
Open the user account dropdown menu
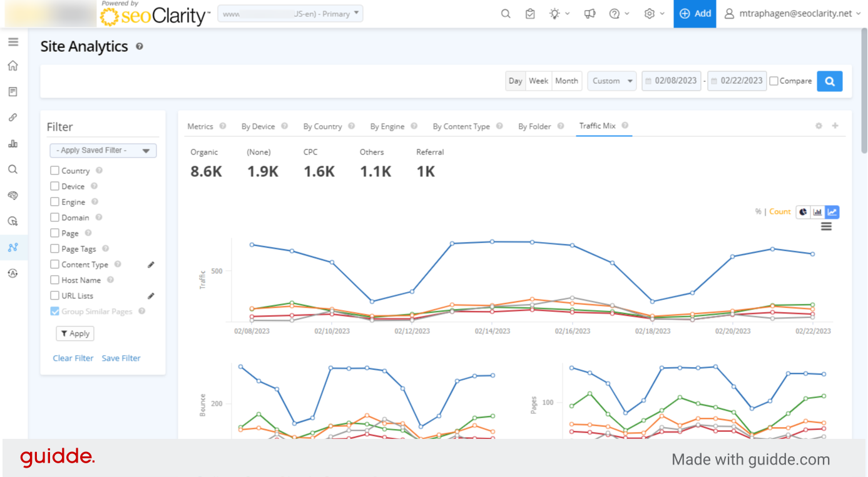792,14
